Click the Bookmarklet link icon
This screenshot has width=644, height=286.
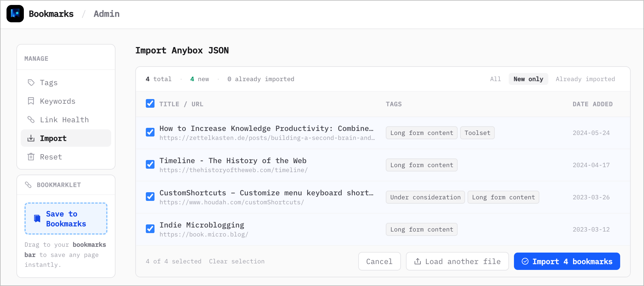(28, 185)
